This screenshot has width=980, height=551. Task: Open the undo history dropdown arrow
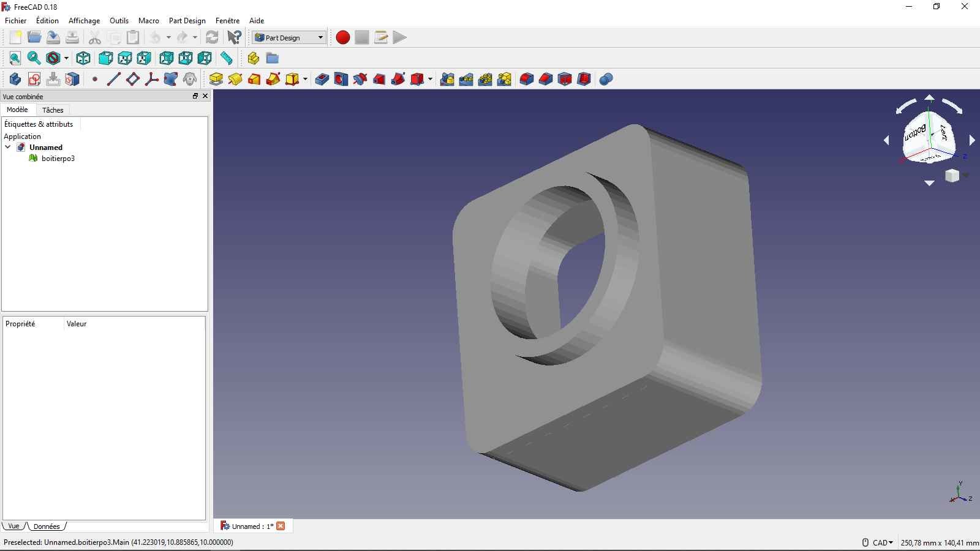[x=168, y=37]
